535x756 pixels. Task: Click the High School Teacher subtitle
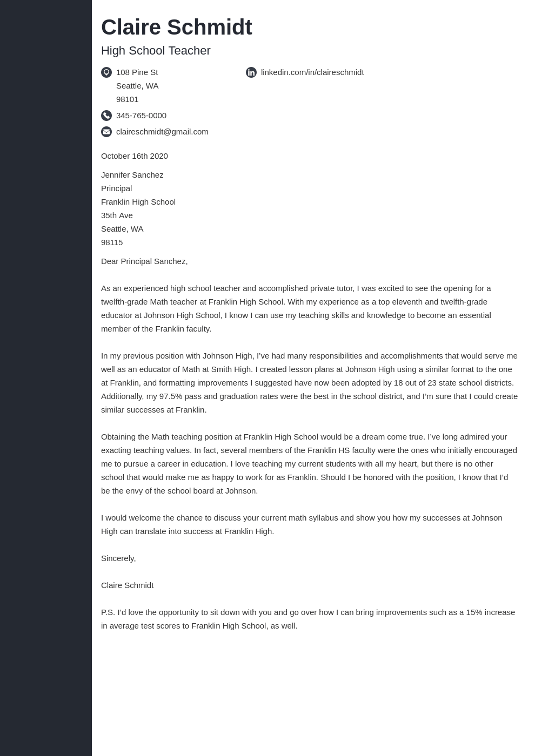pos(156,51)
